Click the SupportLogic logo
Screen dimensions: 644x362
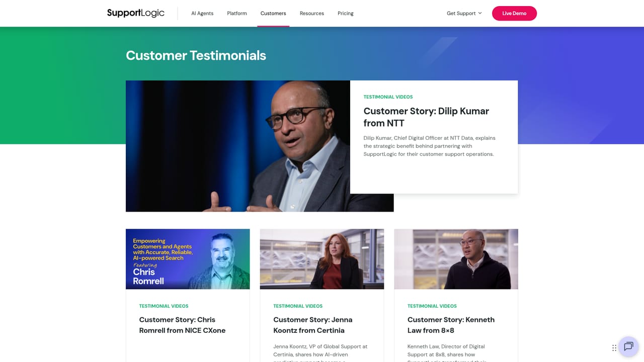(135, 13)
